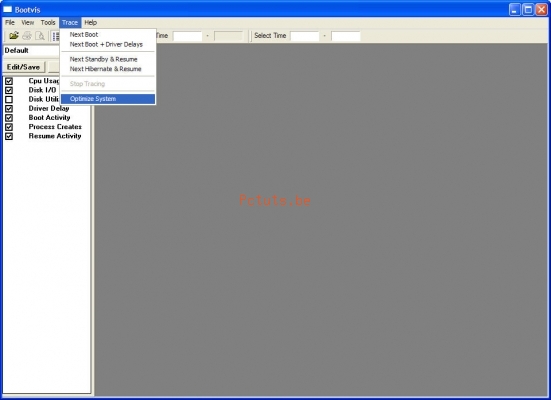Click the Boot Activity list label
Viewport: 551px width, 400px height.
[49, 117]
